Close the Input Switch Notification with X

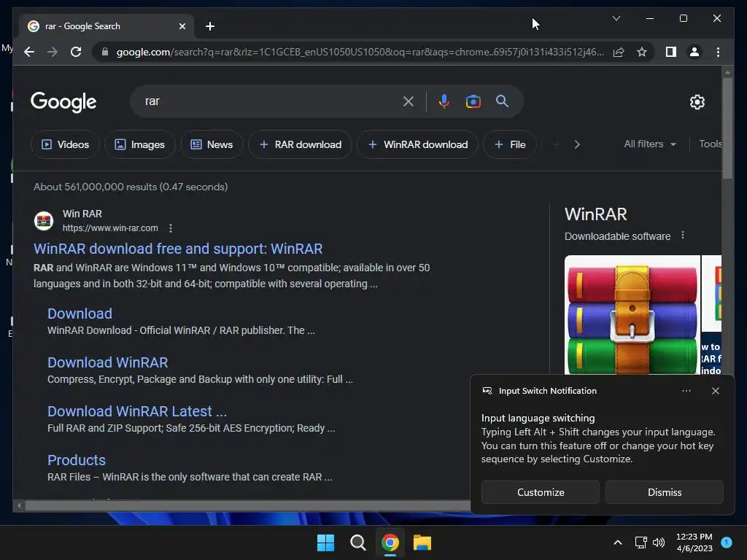click(716, 391)
